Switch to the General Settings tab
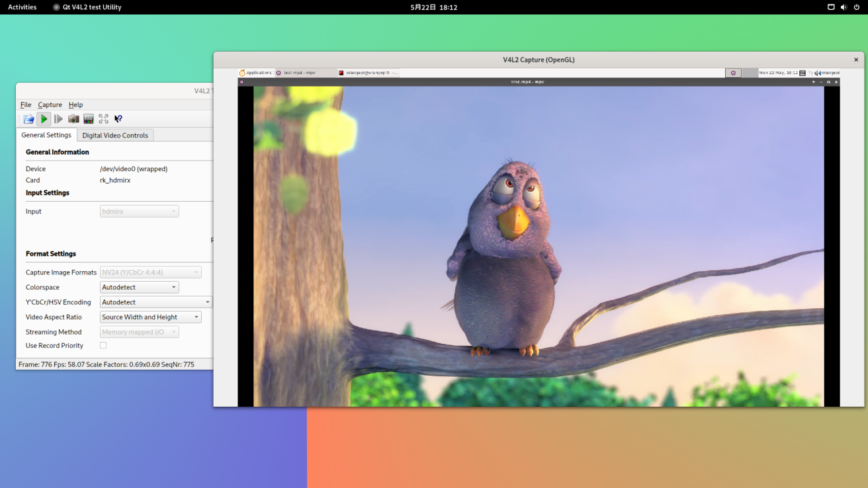The image size is (868, 488). [x=46, y=135]
